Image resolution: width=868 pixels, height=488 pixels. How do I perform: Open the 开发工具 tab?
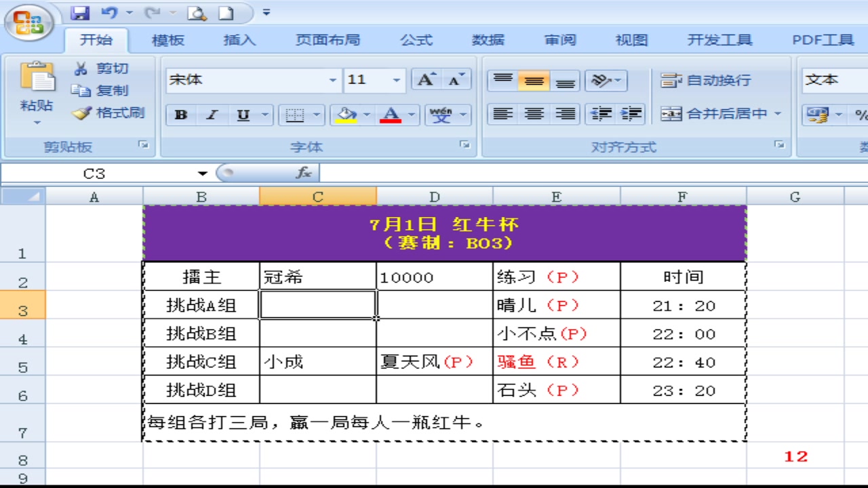click(719, 41)
